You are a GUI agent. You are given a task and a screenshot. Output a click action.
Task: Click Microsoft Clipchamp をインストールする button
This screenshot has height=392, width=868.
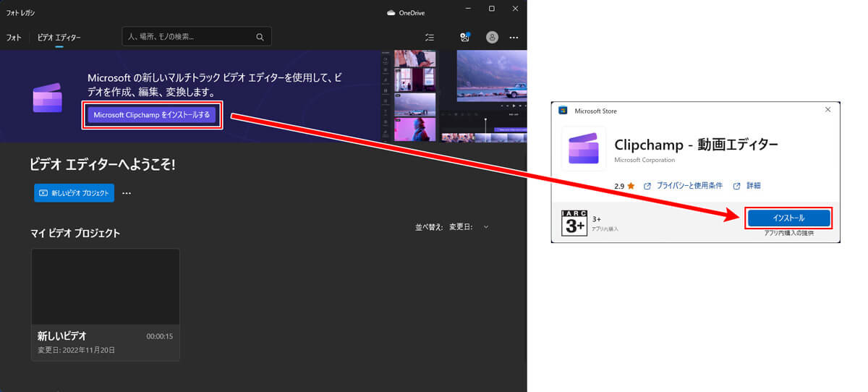tap(152, 115)
